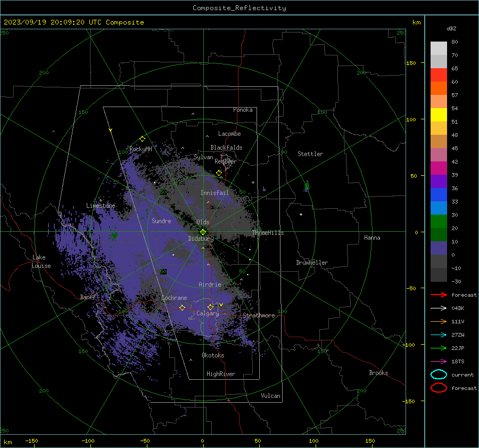
Task: Click the 'km' label at bottom-left corner
Action: click(x=8, y=442)
